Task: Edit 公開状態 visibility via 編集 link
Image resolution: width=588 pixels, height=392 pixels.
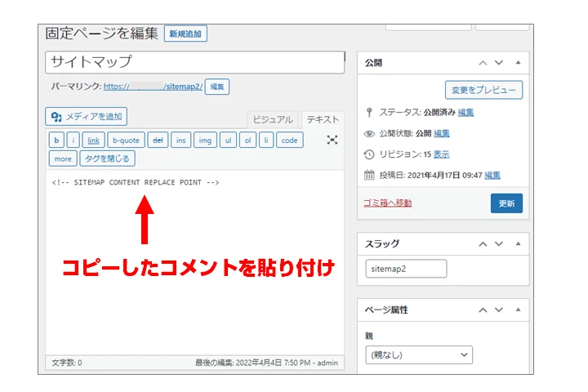Action: 442,133
